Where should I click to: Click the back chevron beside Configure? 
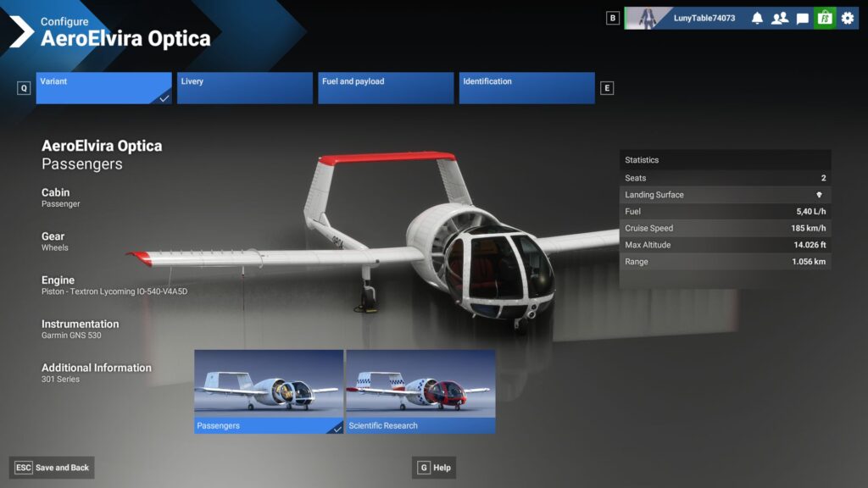(x=20, y=32)
